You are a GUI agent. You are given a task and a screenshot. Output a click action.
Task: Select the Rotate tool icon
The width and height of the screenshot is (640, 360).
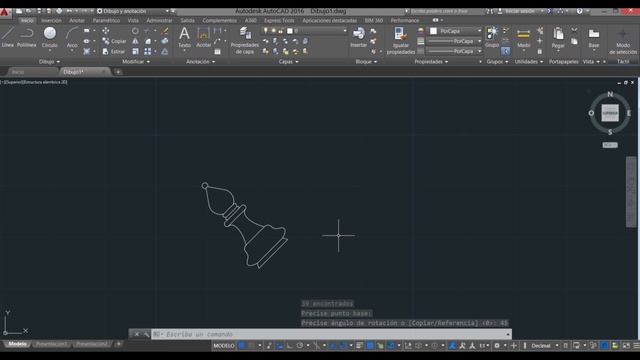[135, 31]
